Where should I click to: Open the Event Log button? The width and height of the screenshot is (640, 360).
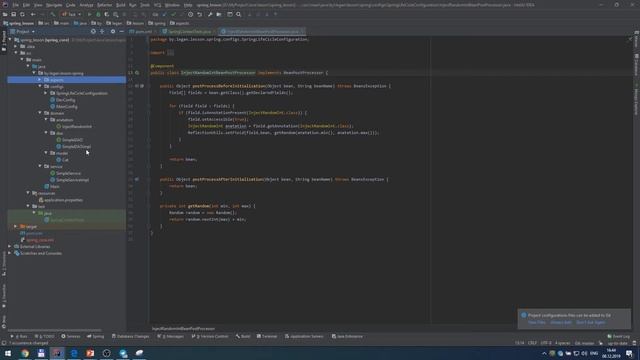point(618,336)
